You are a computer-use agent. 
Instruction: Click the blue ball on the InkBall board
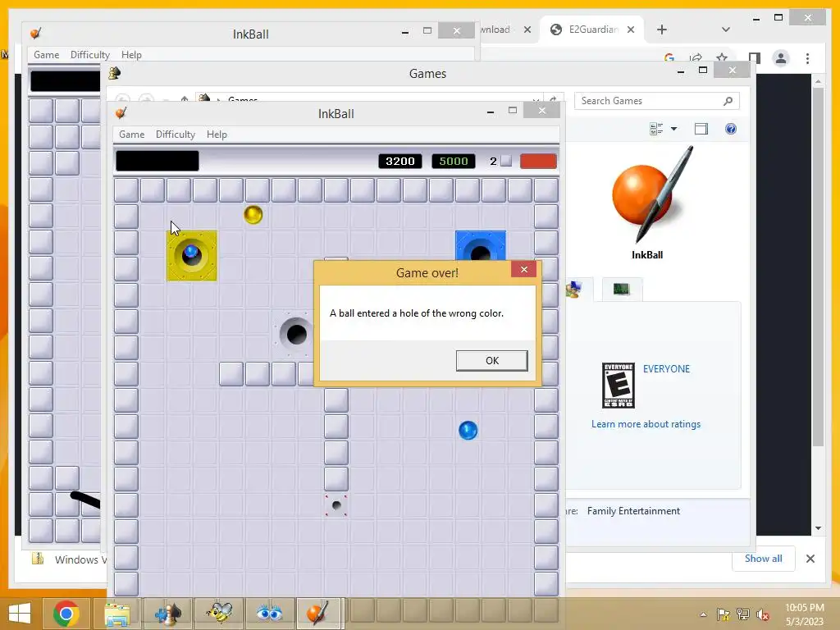[468, 430]
